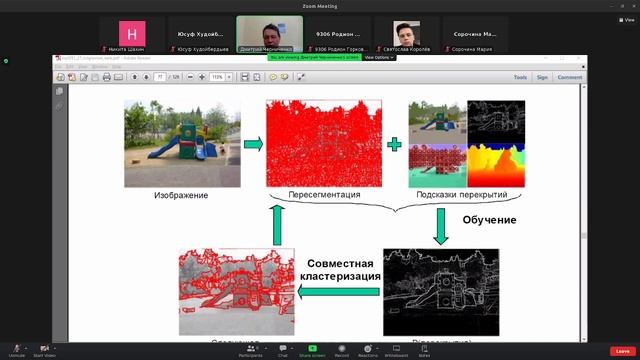Select Сорочина Мария participant tile
The image size is (640, 360).
click(475, 35)
